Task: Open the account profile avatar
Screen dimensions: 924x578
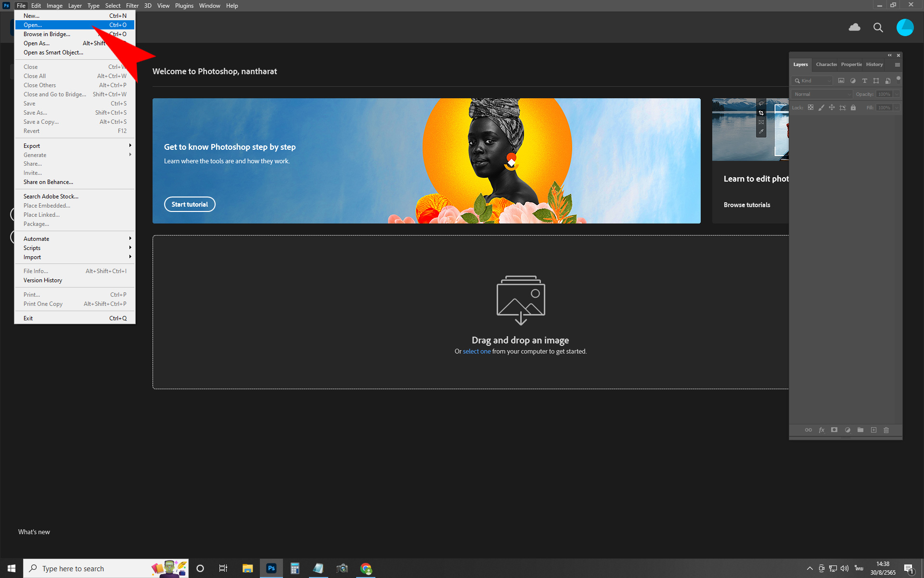Action: pyautogui.click(x=905, y=27)
